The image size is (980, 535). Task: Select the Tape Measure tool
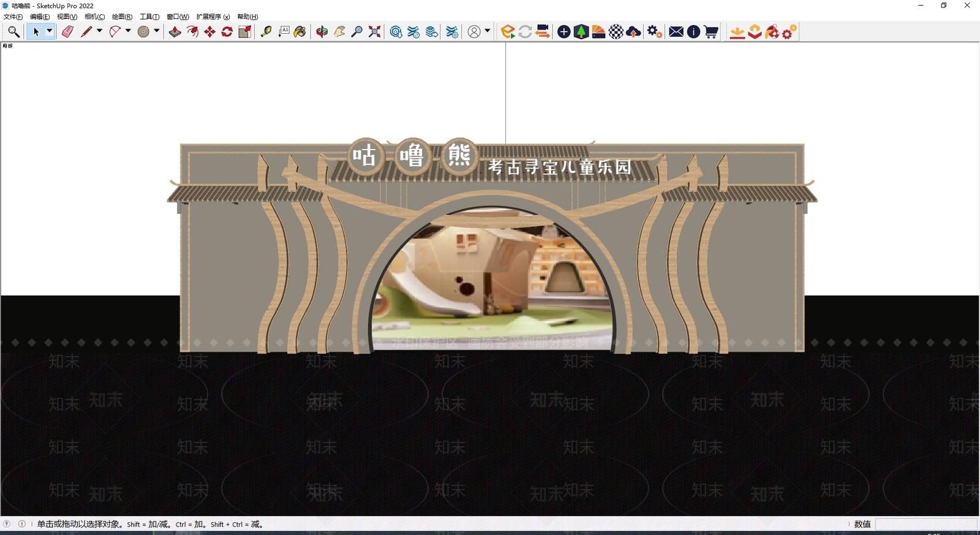(266, 32)
